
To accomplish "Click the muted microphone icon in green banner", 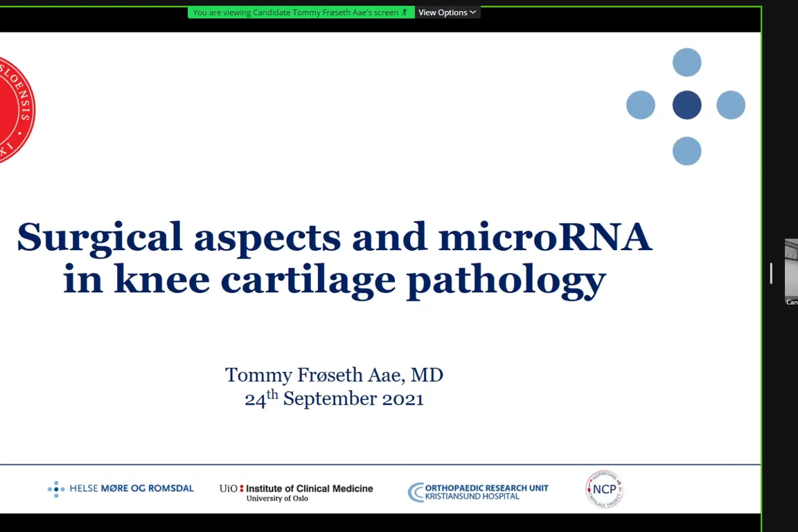I will (405, 12).
